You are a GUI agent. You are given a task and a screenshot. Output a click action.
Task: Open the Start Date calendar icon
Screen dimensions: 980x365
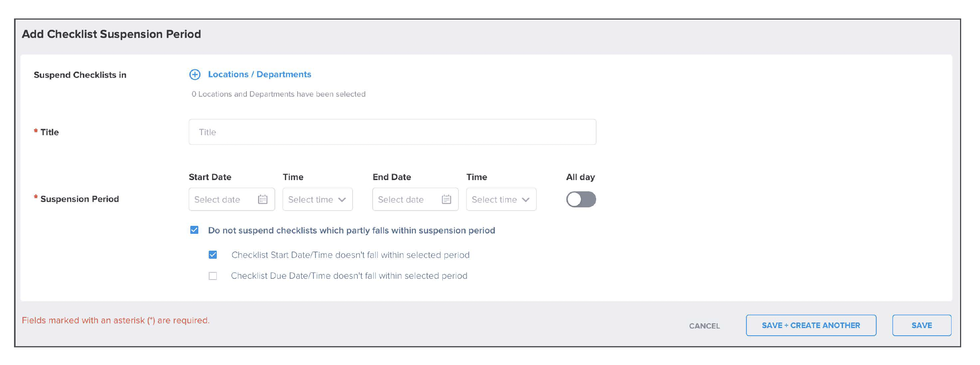click(263, 199)
